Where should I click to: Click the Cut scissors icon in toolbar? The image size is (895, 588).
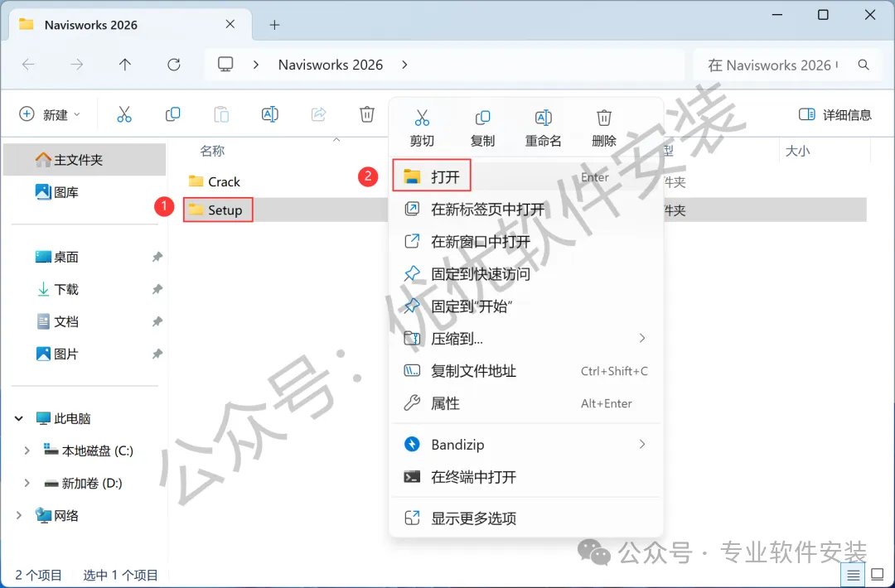click(x=123, y=114)
